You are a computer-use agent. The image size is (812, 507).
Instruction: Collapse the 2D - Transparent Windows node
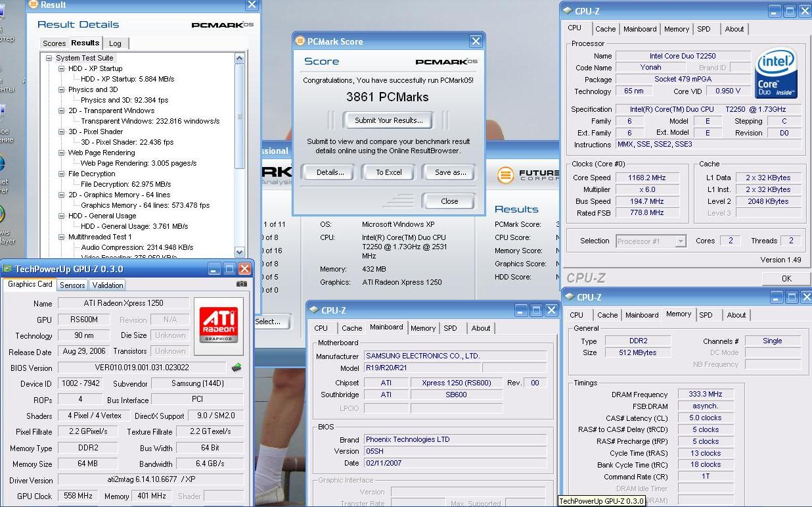tap(61, 110)
